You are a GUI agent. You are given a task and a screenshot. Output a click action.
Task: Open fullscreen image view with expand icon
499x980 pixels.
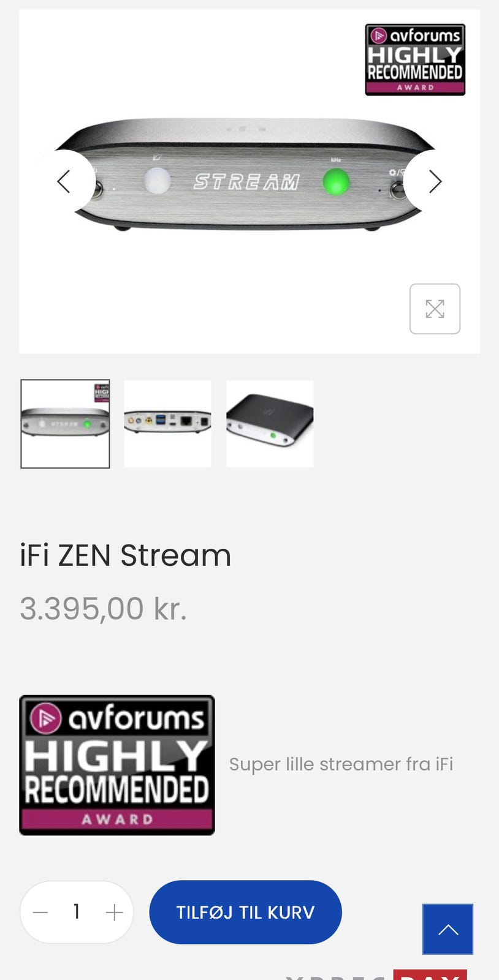(x=435, y=309)
